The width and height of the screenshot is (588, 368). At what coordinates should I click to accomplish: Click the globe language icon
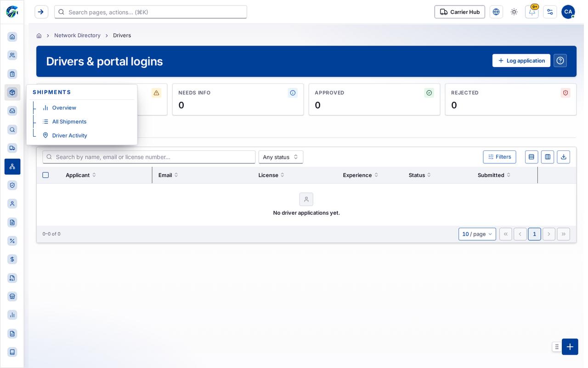[496, 12]
